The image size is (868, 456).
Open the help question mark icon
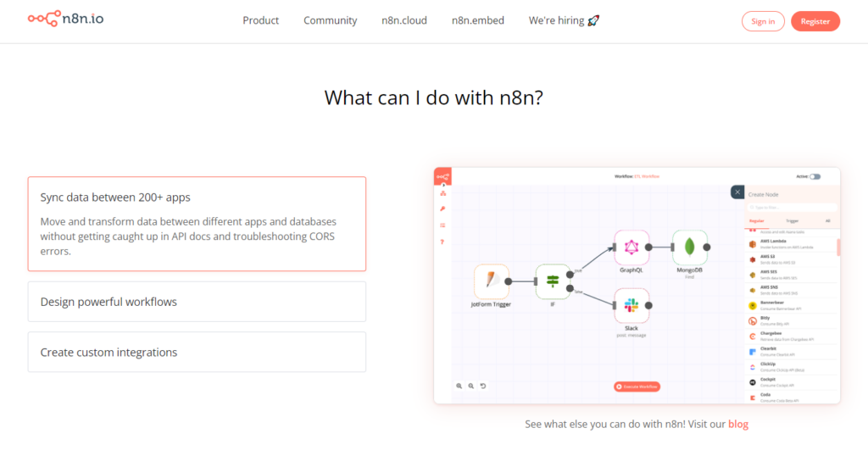[442, 242]
